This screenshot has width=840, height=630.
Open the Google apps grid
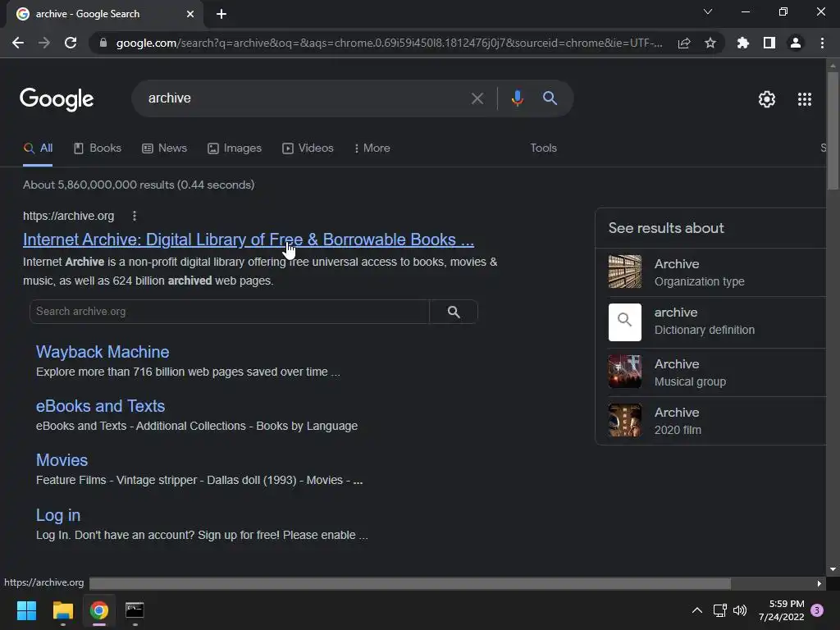click(x=805, y=99)
